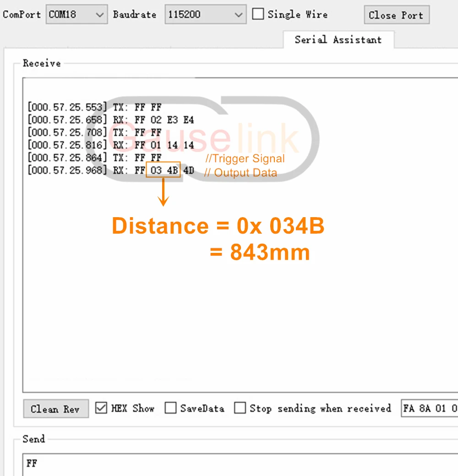The width and height of the screenshot is (458, 476).
Task: Select the RX line FF 02 E3 E4
Action: click(x=111, y=120)
